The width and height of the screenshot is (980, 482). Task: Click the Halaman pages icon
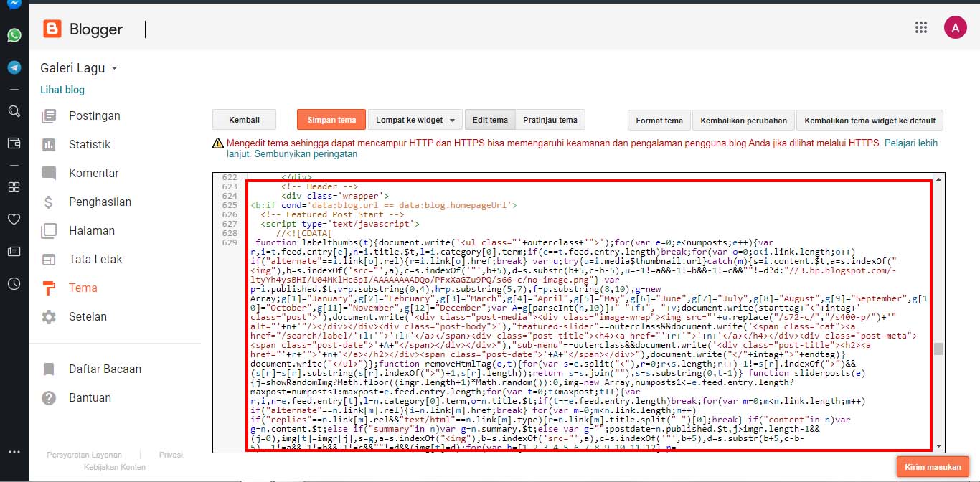pos(49,230)
